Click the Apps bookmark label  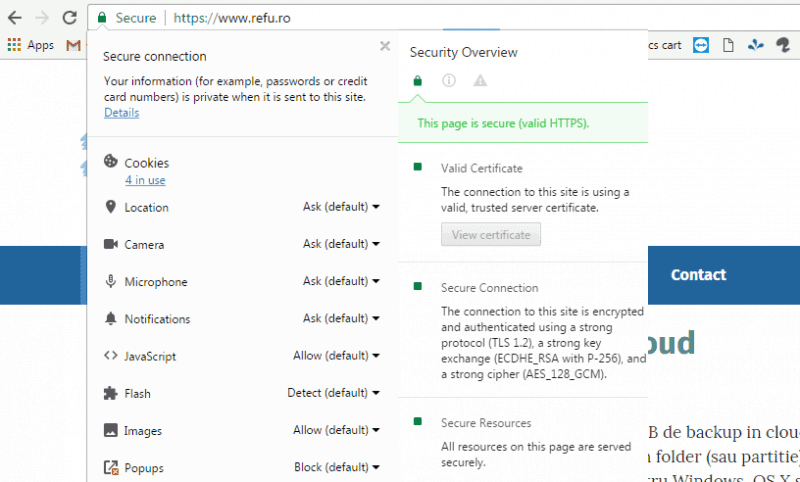tap(40, 45)
